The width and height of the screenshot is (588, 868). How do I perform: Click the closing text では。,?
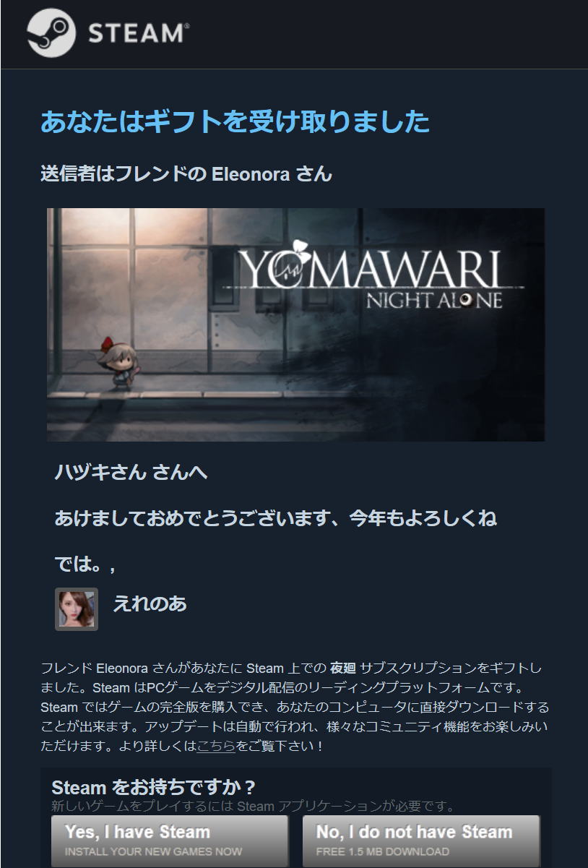(85, 566)
